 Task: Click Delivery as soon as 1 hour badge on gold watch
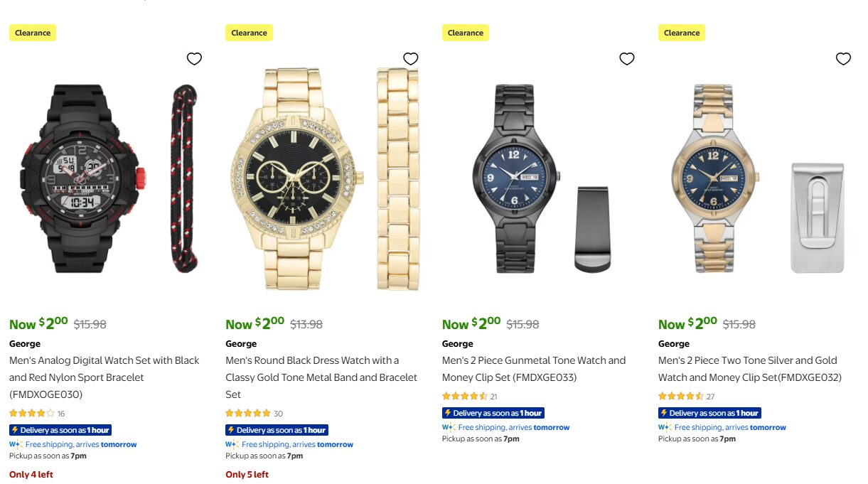[x=277, y=430]
